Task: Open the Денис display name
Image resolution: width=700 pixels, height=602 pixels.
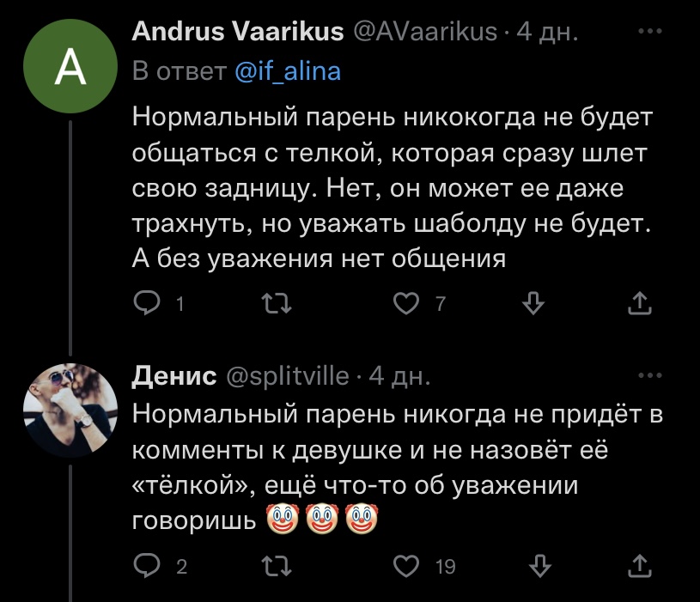Action: point(173,376)
